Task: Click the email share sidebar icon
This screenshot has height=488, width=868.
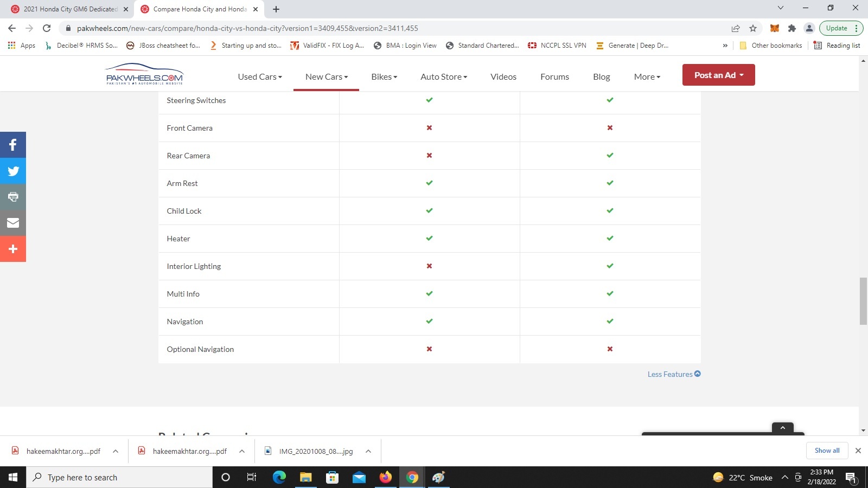Action: (x=13, y=223)
